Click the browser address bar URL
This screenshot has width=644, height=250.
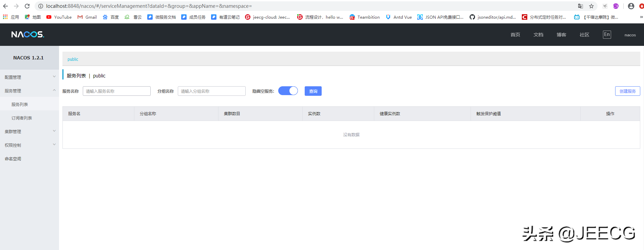(x=149, y=6)
